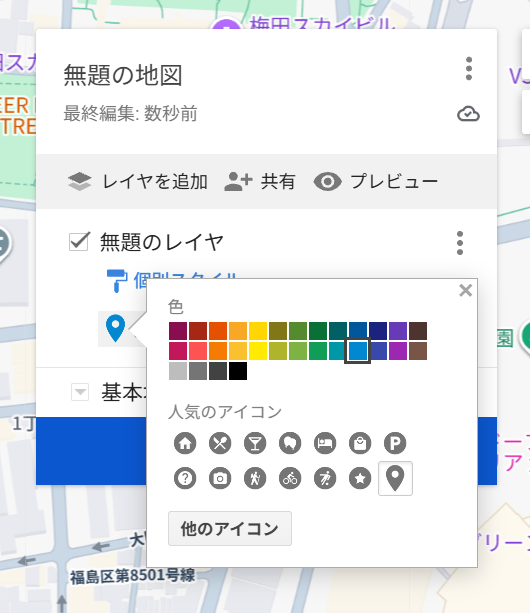The height and width of the screenshot is (613, 530).
Task: Click the 無題の地図 map title
Action: [x=123, y=75]
